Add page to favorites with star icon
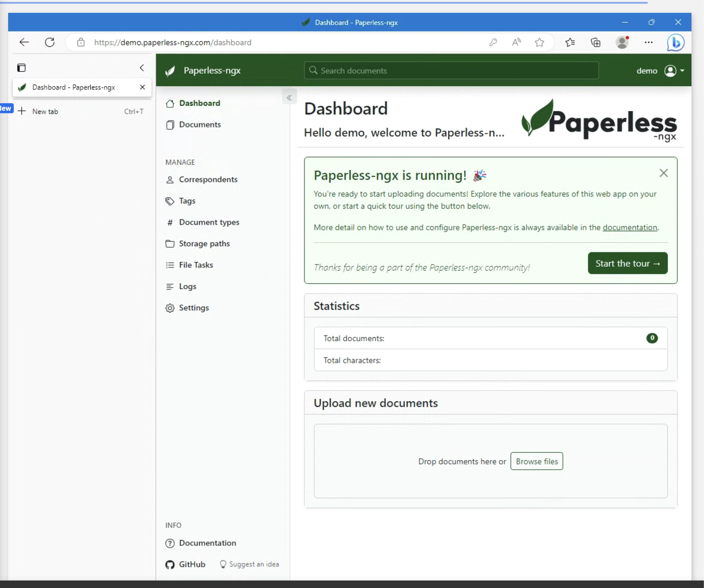Viewport: 704px width, 588px height. tap(539, 43)
